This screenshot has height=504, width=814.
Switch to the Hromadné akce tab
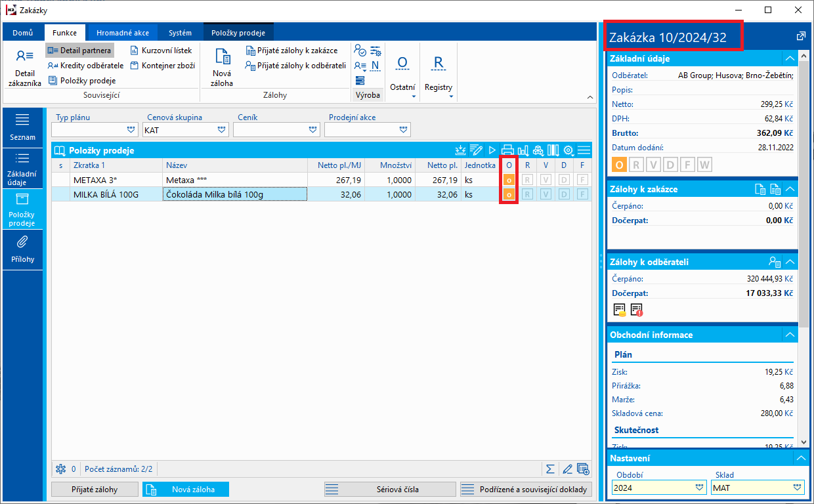coord(123,32)
